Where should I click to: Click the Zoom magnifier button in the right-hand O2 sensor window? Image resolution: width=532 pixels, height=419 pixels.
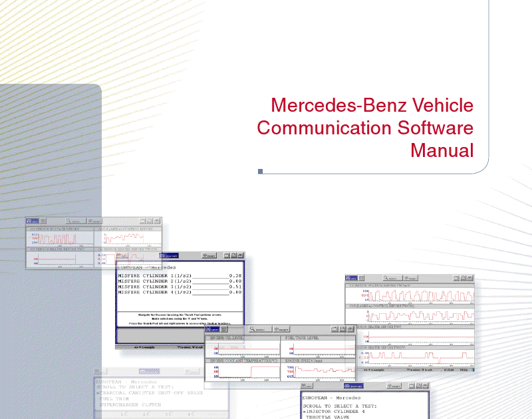392,278
